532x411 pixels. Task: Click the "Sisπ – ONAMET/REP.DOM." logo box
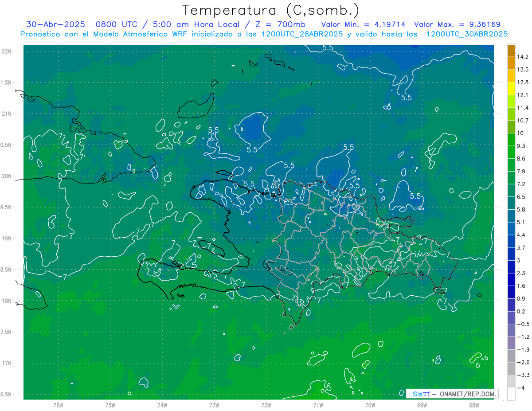pos(452,394)
